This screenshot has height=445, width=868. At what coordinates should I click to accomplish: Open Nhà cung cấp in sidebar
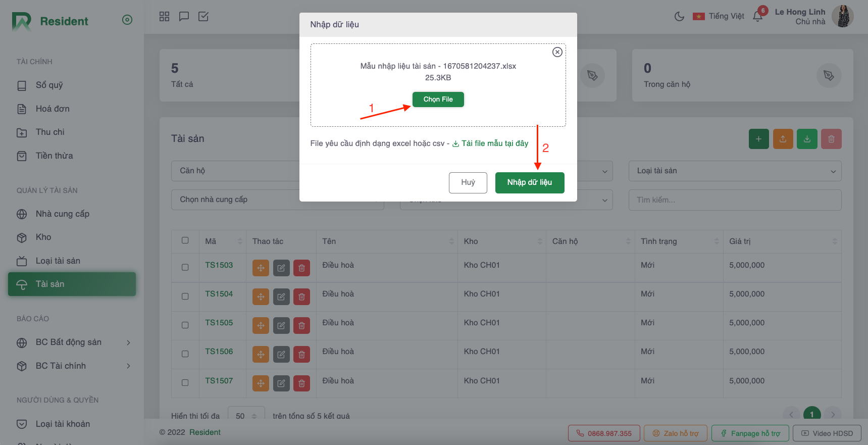point(62,214)
